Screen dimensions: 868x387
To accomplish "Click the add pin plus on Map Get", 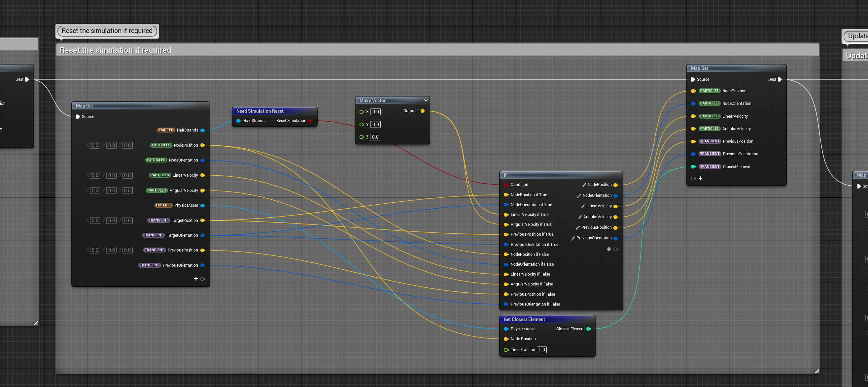I will coord(196,279).
